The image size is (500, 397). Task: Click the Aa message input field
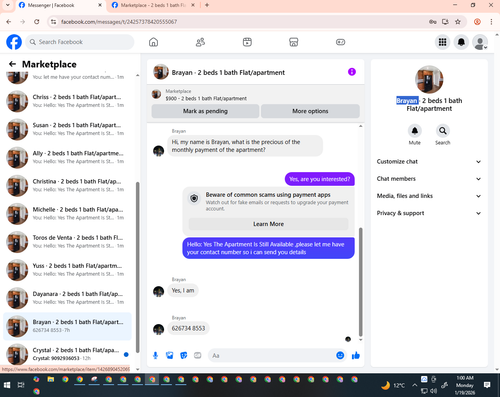(272, 355)
